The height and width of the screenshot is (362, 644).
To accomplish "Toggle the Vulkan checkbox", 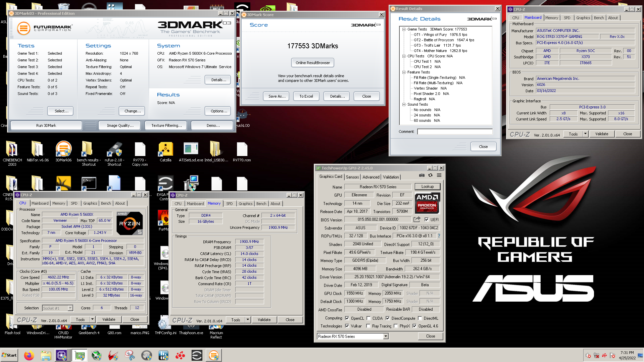I will coord(347,326).
